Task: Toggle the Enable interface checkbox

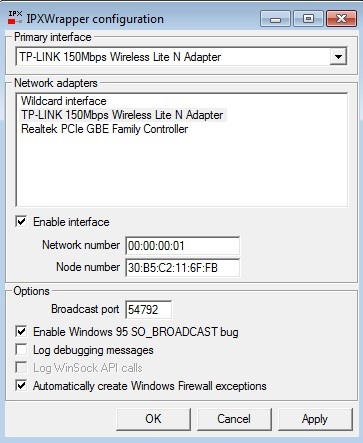Action: [21, 221]
